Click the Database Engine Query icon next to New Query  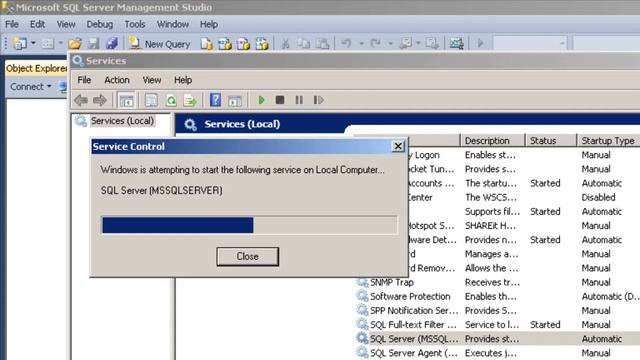point(207,44)
